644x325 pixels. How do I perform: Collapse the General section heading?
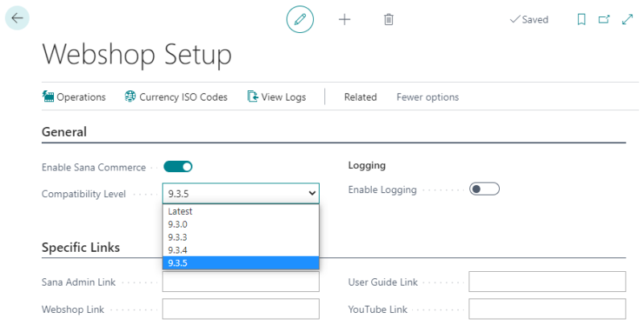(x=64, y=132)
